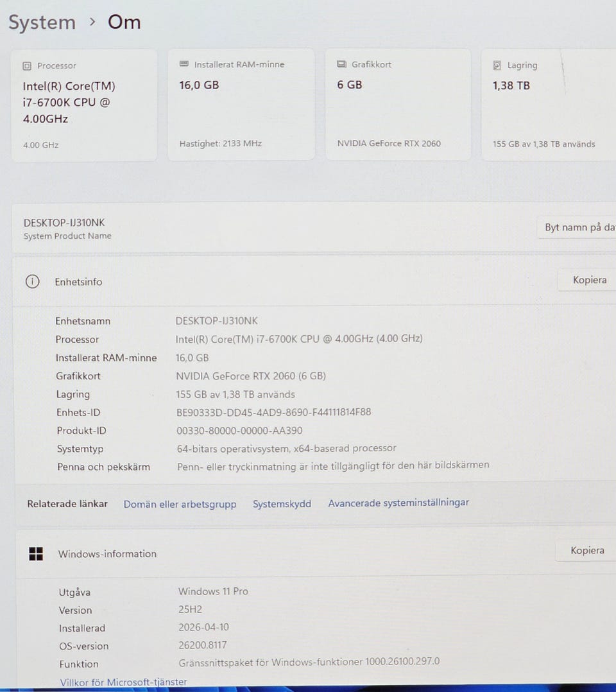
Task: Click the 4.00 GHz text in Processor card
Action: [40, 145]
